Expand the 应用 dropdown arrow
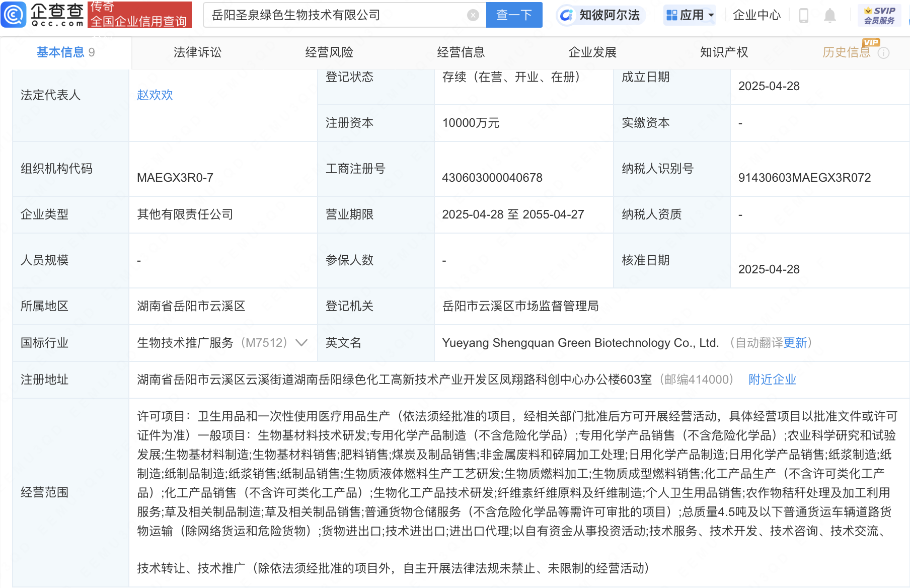This screenshot has height=588, width=910. point(711,16)
